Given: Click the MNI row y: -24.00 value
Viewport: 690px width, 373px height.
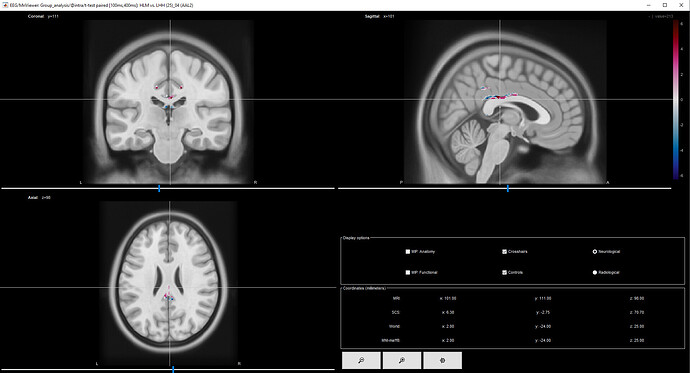Looking at the screenshot, I should click(543, 340).
